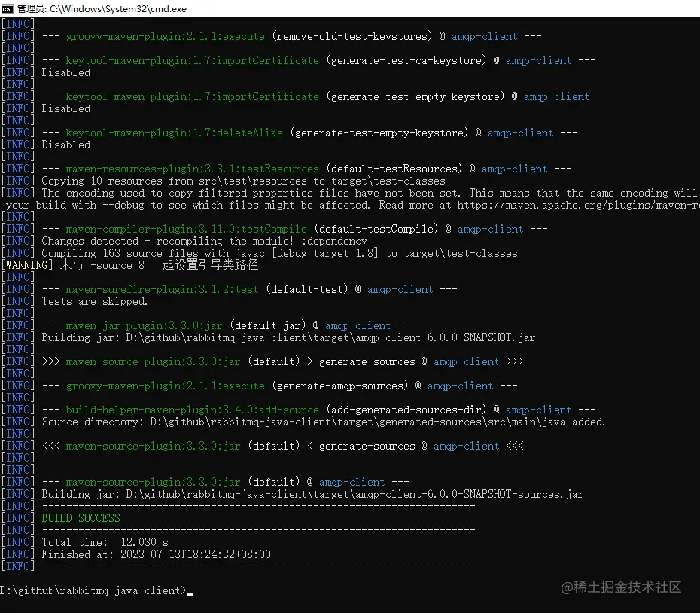This screenshot has width=700, height=613.
Task: Click the command prompt 'D:\github\rabbitmq-java-client>'
Action: coord(93,590)
